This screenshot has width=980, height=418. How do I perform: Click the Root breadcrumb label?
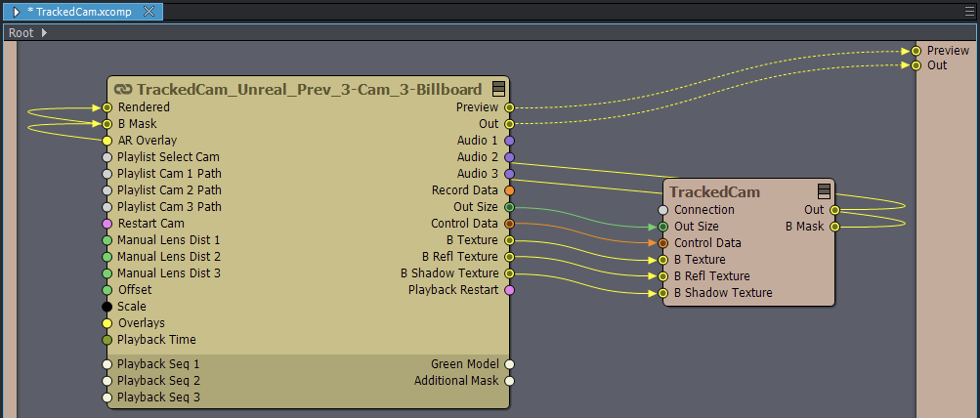(x=21, y=32)
